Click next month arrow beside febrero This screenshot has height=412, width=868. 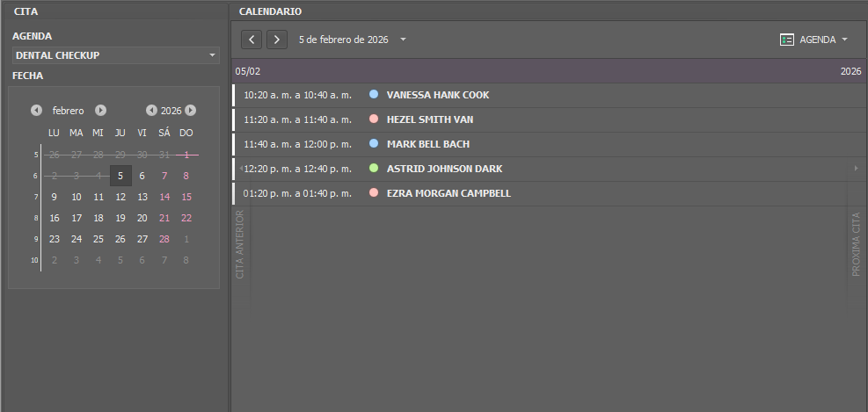tap(101, 111)
